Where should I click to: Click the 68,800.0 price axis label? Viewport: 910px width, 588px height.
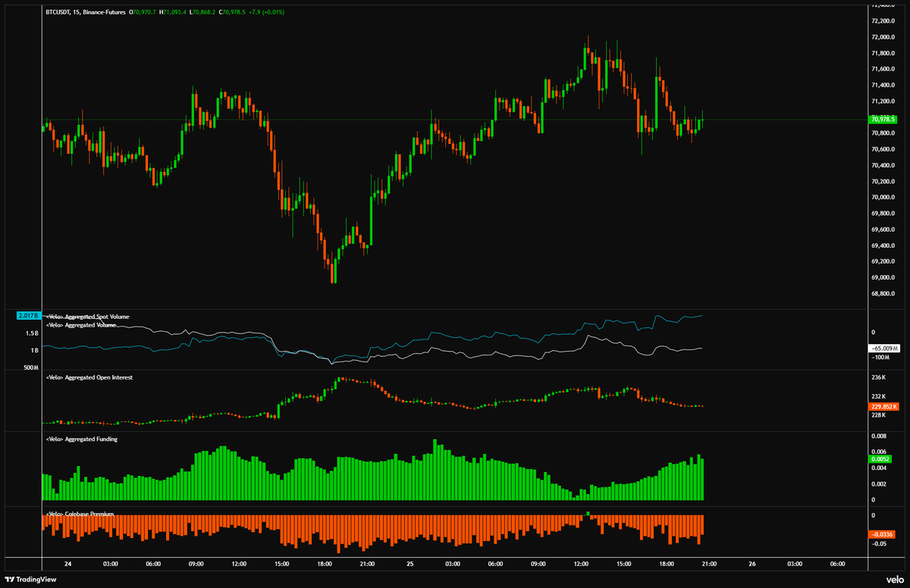point(884,294)
